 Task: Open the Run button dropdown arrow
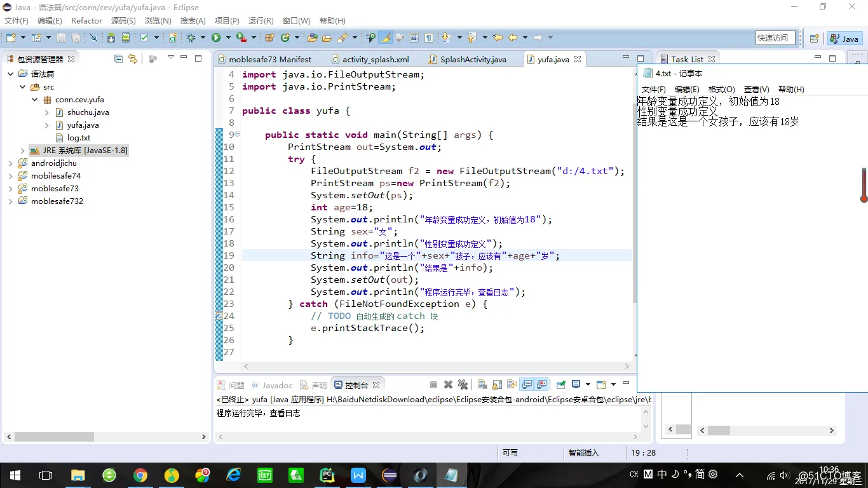[x=228, y=37]
